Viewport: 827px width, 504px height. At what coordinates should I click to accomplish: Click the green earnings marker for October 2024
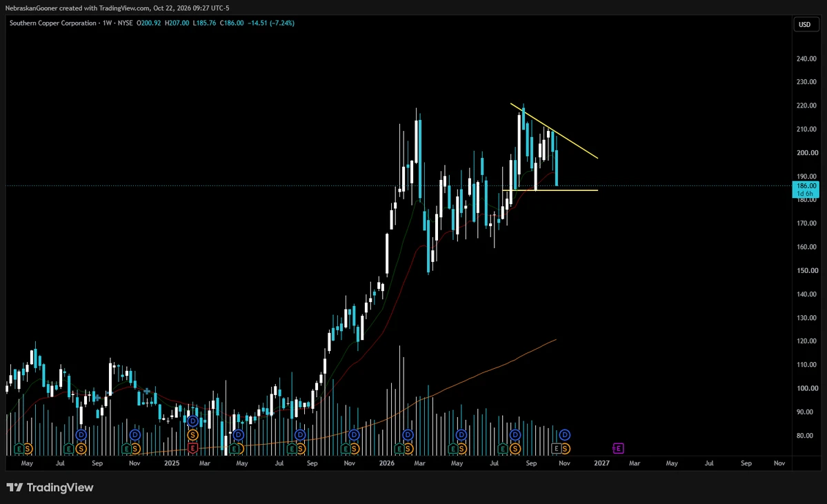coord(127,449)
